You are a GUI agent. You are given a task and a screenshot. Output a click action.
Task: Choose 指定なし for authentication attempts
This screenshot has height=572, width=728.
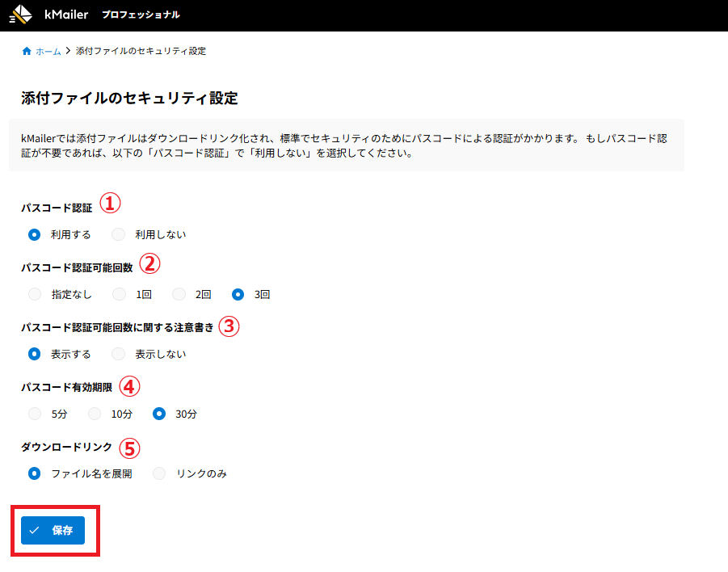[35, 294]
